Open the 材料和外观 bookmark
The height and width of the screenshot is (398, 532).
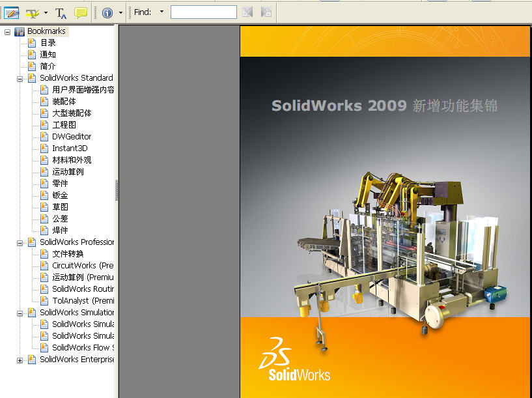[x=72, y=160]
